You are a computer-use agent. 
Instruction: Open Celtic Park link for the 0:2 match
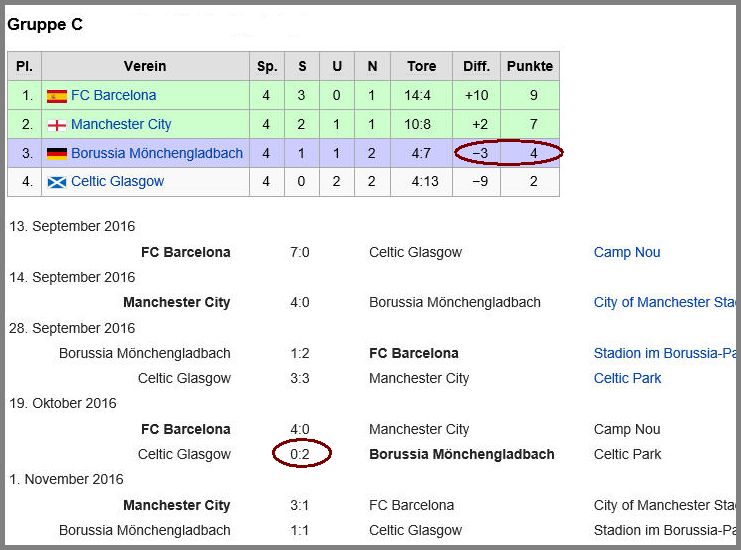[x=627, y=454]
